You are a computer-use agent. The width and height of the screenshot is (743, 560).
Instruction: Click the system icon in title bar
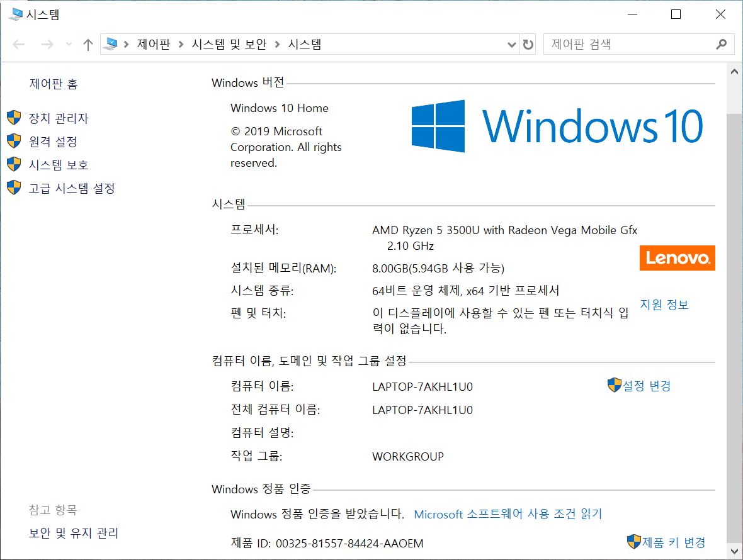tap(16, 14)
